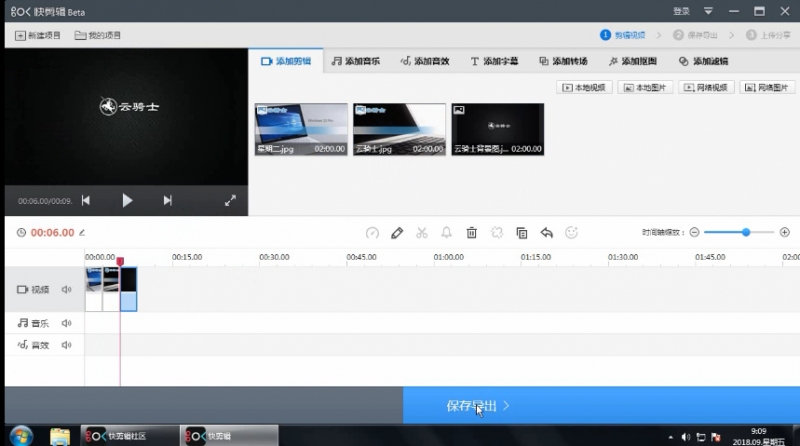Open Windows Start menu
This screenshot has width=800, height=446.
point(21,436)
